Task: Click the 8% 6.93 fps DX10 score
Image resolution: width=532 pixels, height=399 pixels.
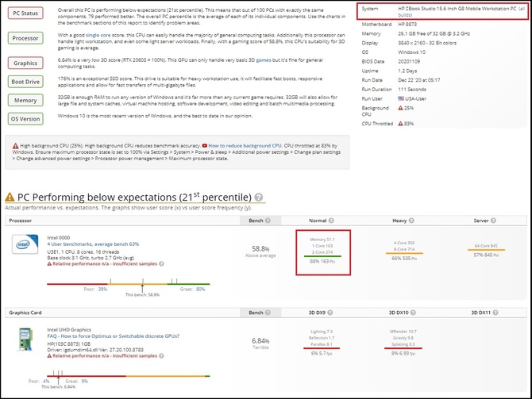Action: 403,354
